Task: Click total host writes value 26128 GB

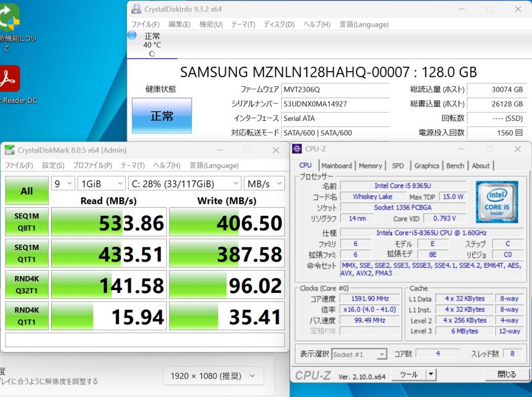Action: point(496,104)
